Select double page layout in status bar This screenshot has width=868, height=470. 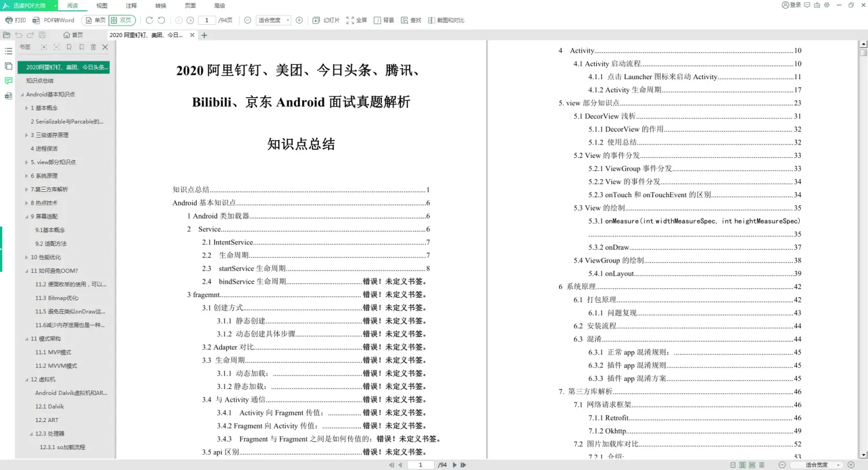pyautogui.click(x=742, y=465)
